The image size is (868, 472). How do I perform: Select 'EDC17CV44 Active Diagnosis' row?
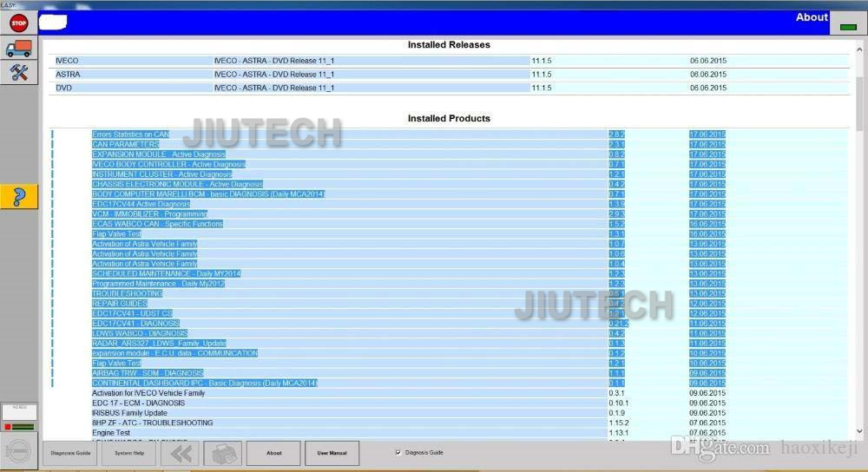(x=449, y=204)
